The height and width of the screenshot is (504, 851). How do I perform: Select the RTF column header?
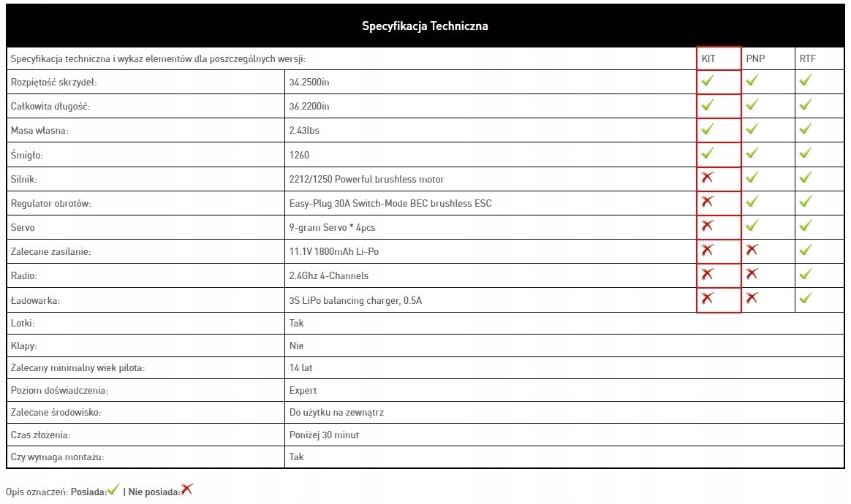pos(807,58)
